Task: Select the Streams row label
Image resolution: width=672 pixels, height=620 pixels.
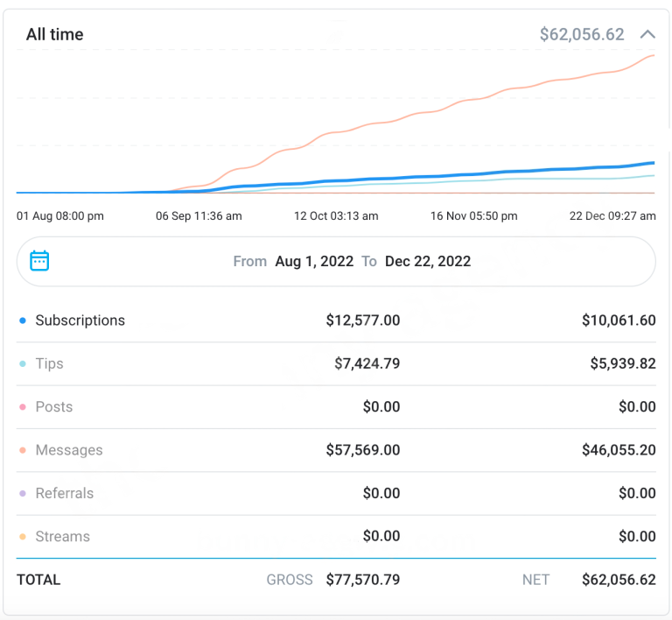Action: (62, 537)
